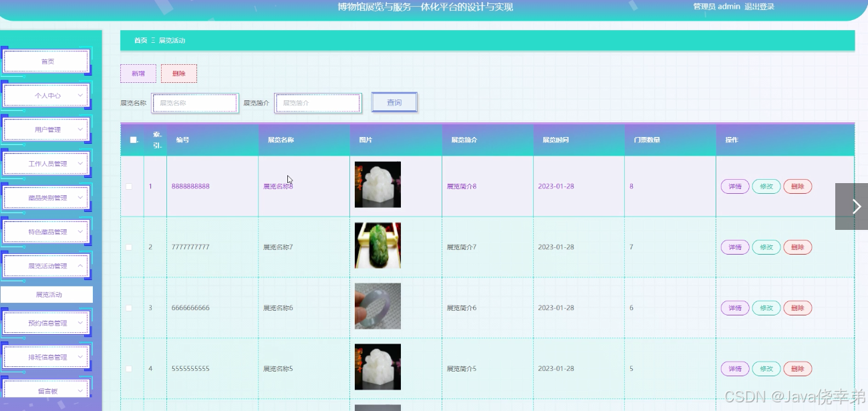The width and height of the screenshot is (868, 411).
Task: Check the checkbox for row 8888888888
Action: click(x=129, y=186)
